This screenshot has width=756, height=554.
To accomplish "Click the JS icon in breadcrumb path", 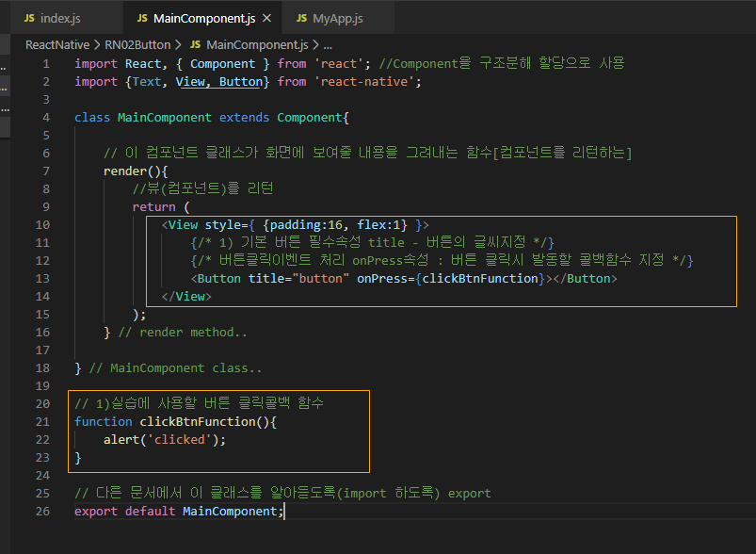I will (x=195, y=45).
